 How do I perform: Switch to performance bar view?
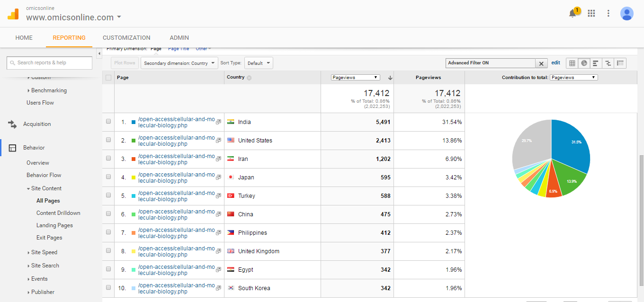click(x=596, y=63)
